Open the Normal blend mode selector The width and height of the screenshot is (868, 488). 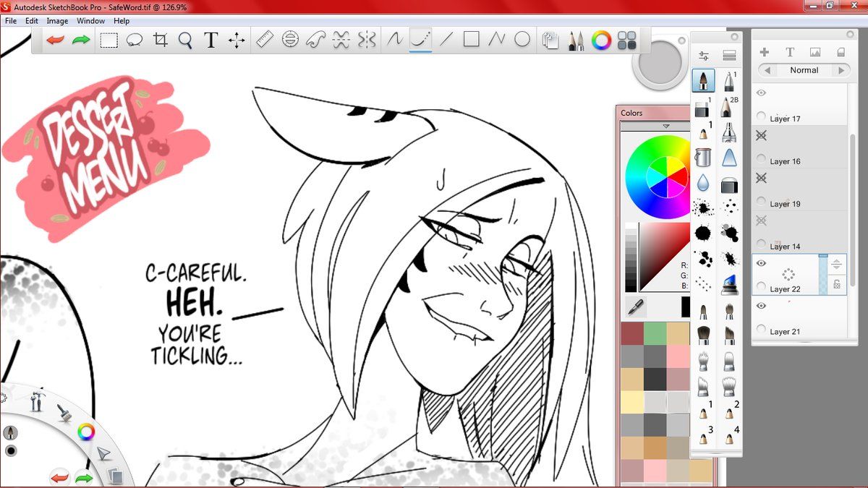click(x=804, y=70)
